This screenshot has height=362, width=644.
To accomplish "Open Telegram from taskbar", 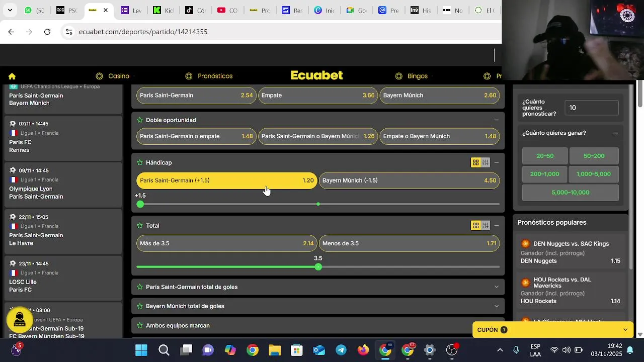I will pyautogui.click(x=341, y=350).
